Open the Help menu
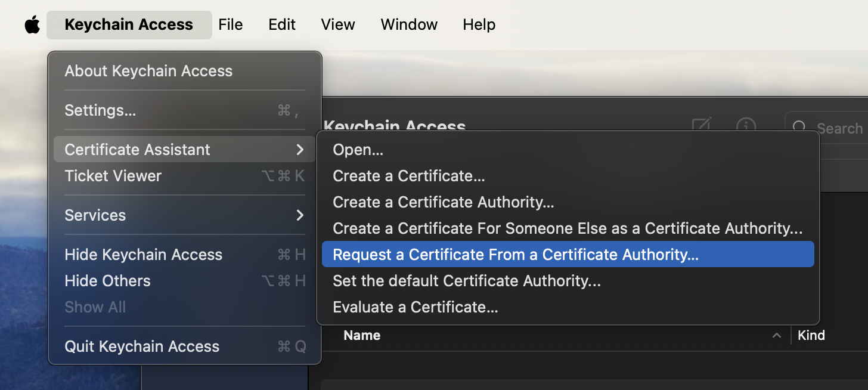Image resolution: width=868 pixels, height=390 pixels. (x=479, y=25)
